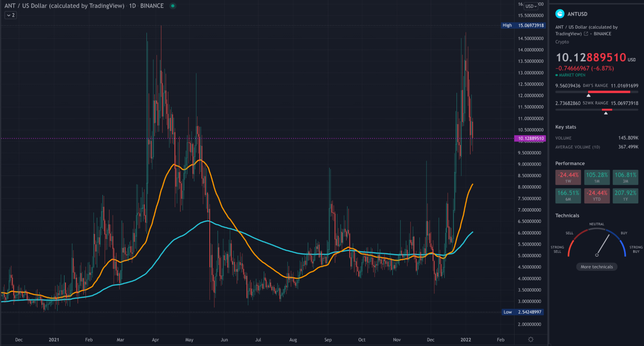Click the 2022 label on time axis

coord(466,340)
